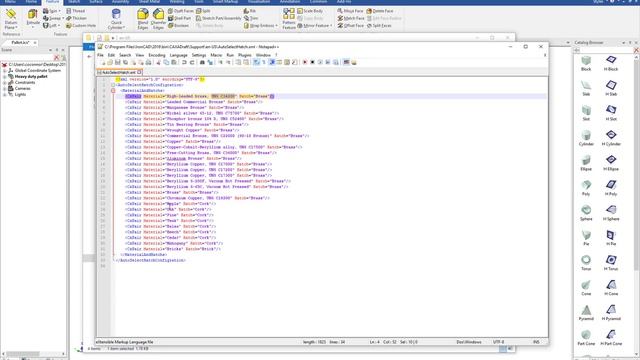Pick the Sphere shape from catalog
The width and height of the screenshot is (640, 360).
pyautogui.click(x=586, y=213)
